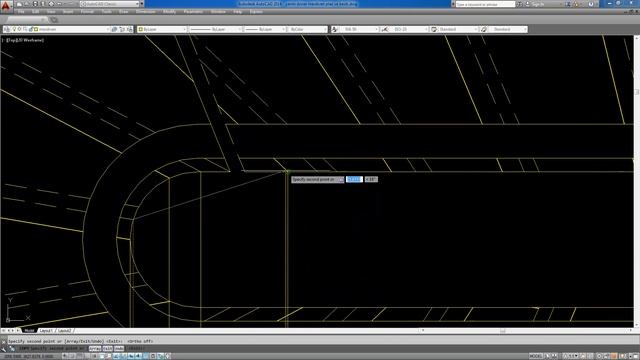This screenshot has width=640, height=360.
Task: Open the Parametric menu
Action: tap(193, 12)
